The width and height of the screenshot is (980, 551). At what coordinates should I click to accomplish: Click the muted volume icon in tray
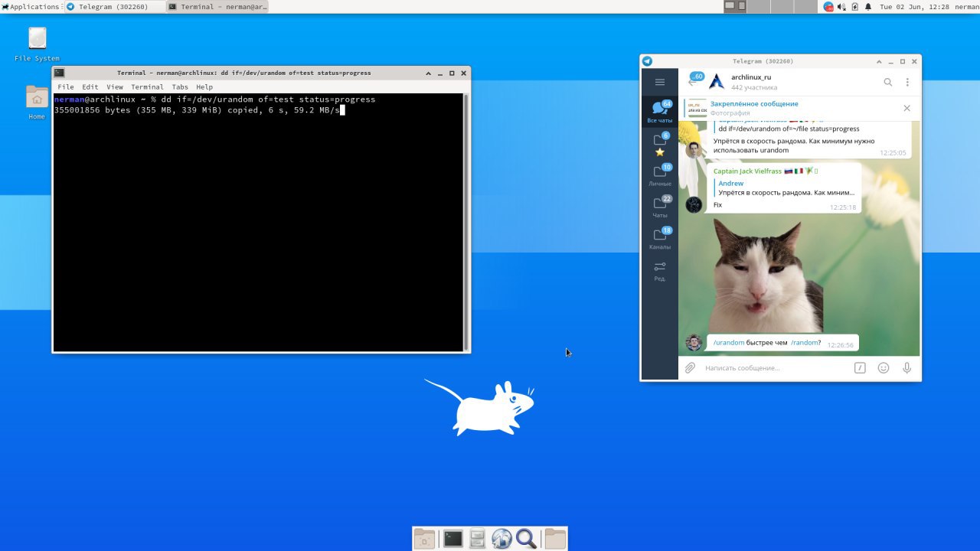[x=841, y=6]
